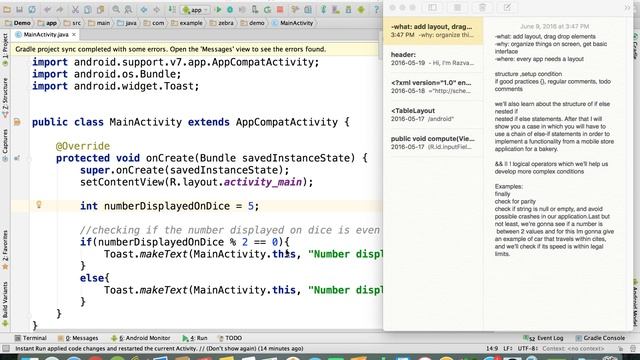Open the app run configuration dropdown
The width and height of the screenshot is (640, 360).
[x=196, y=9]
